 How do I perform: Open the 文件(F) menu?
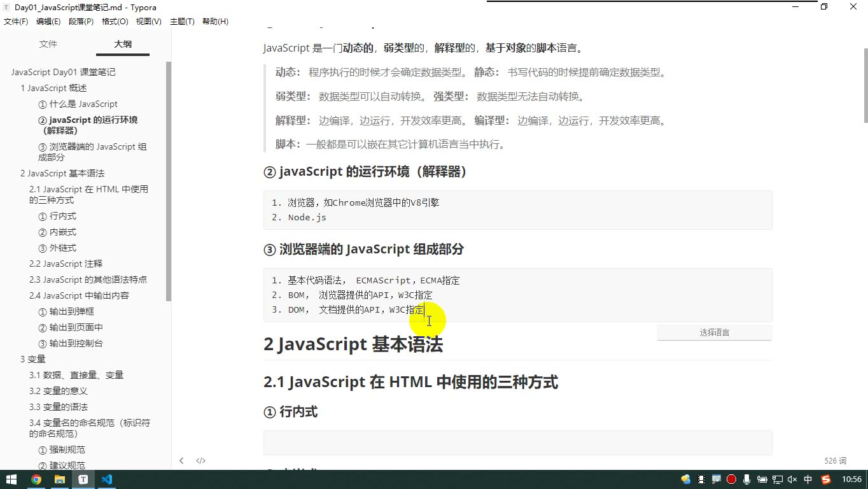16,22
